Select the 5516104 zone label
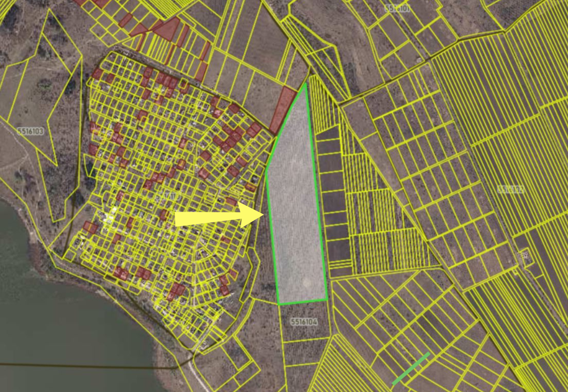Screen dimensions: 568x392 [304, 322]
